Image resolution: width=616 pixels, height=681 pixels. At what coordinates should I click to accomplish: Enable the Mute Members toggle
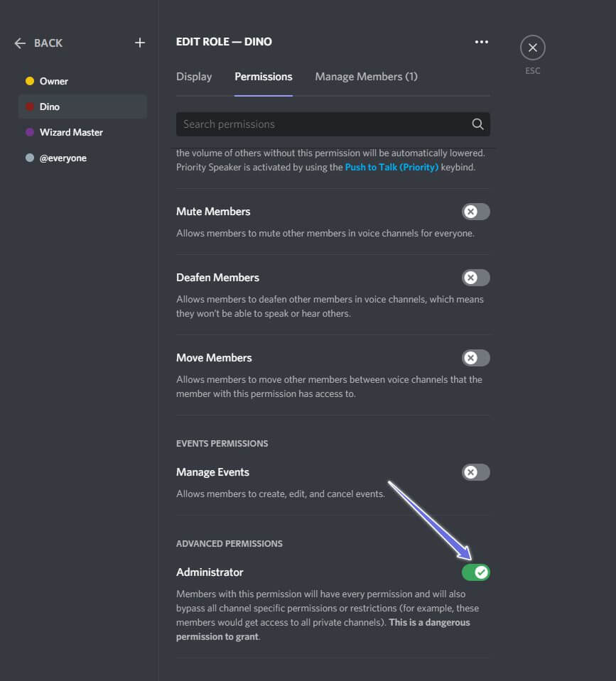coord(476,212)
